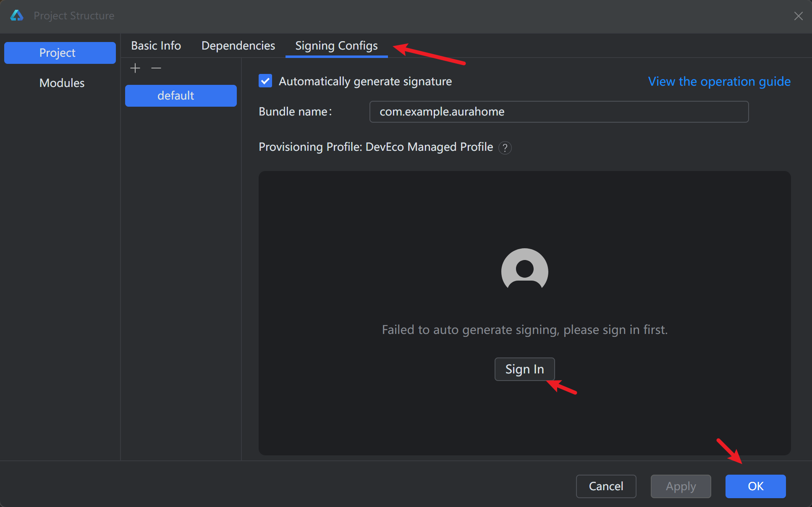812x507 pixels.
Task: Click the DevEco Studio logo icon
Action: pos(17,16)
